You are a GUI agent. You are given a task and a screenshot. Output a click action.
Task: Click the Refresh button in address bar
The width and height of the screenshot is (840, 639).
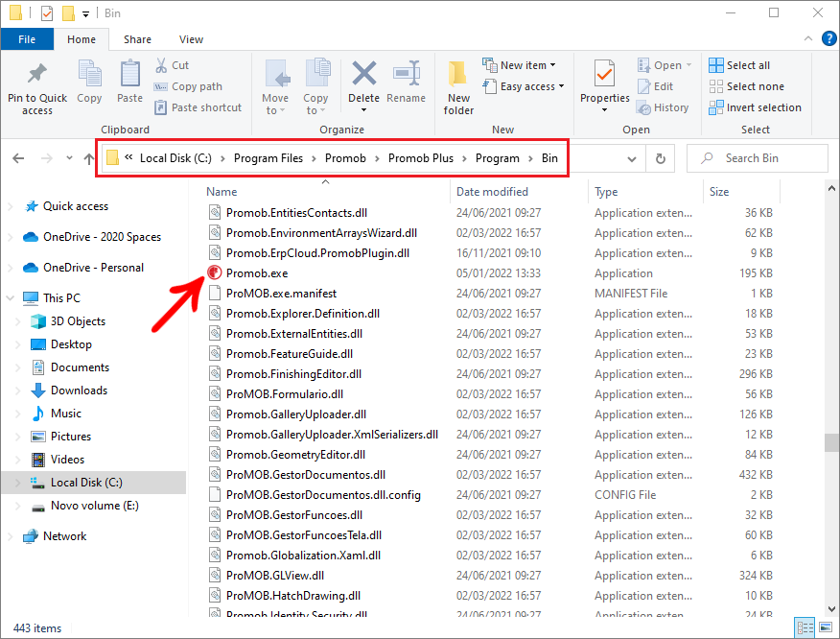[661, 158]
